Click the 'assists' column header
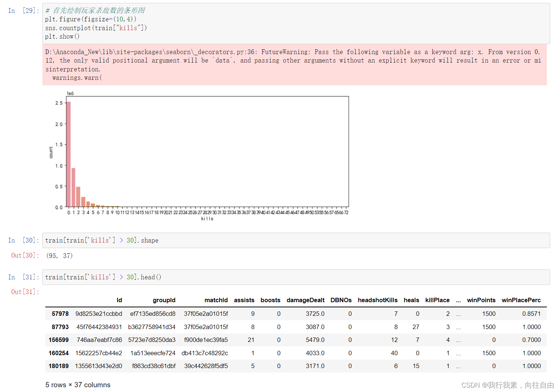 click(244, 300)
